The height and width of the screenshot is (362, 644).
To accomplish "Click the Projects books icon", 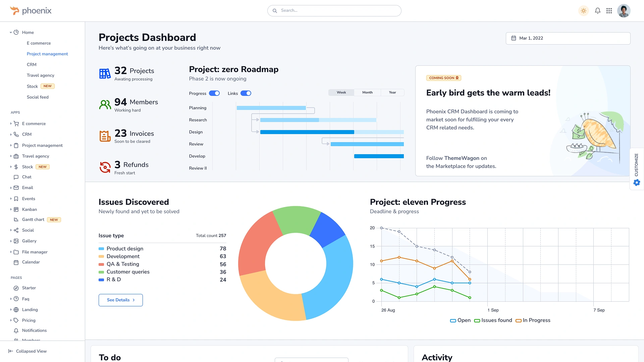I will 105,74.
